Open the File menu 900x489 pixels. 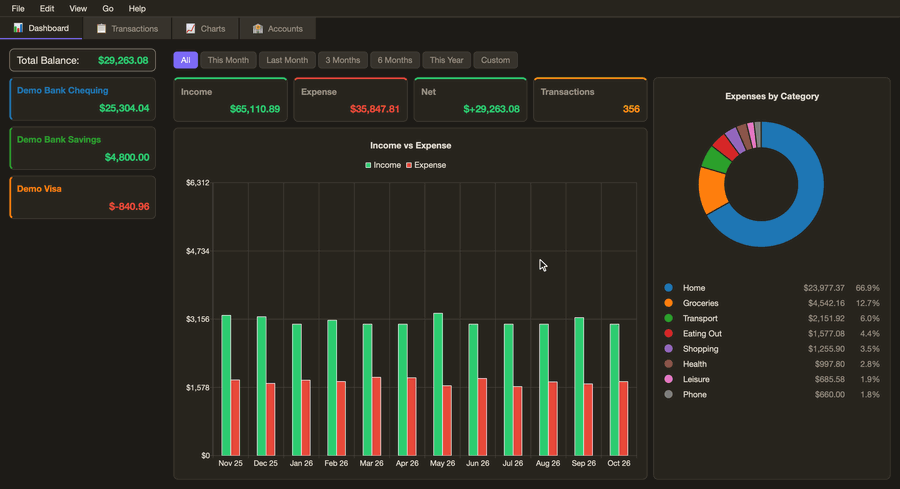tap(18, 9)
